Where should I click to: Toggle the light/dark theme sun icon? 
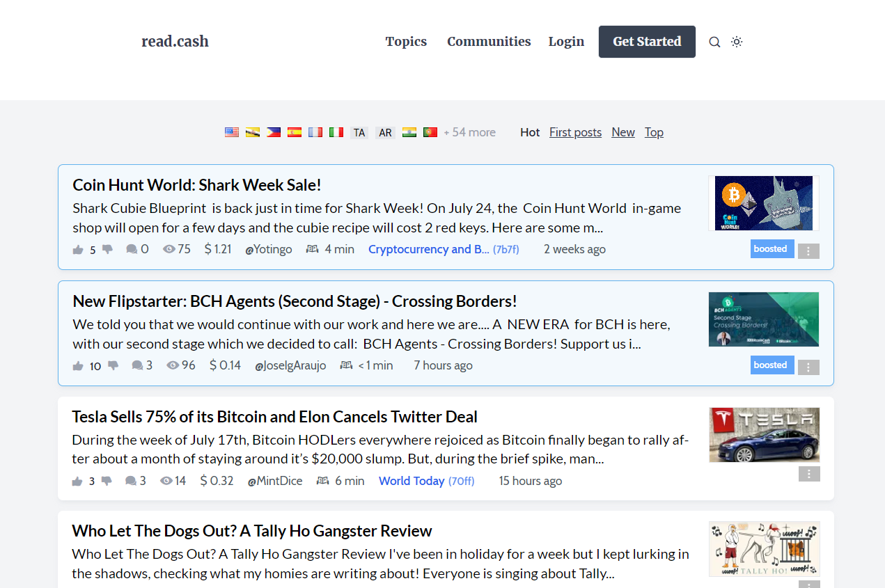pyautogui.click(x=737, y=42)
